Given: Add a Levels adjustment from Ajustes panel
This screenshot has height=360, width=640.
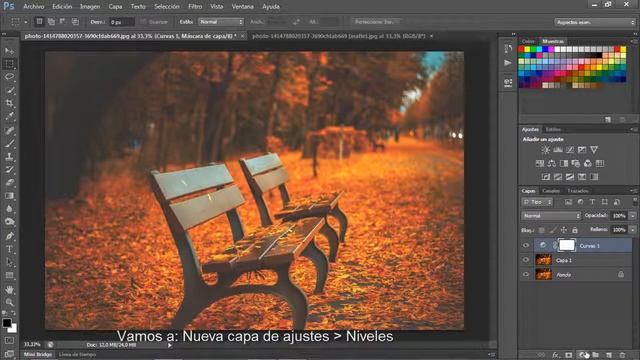Looking at the screenshot, I should coord(558,150).
